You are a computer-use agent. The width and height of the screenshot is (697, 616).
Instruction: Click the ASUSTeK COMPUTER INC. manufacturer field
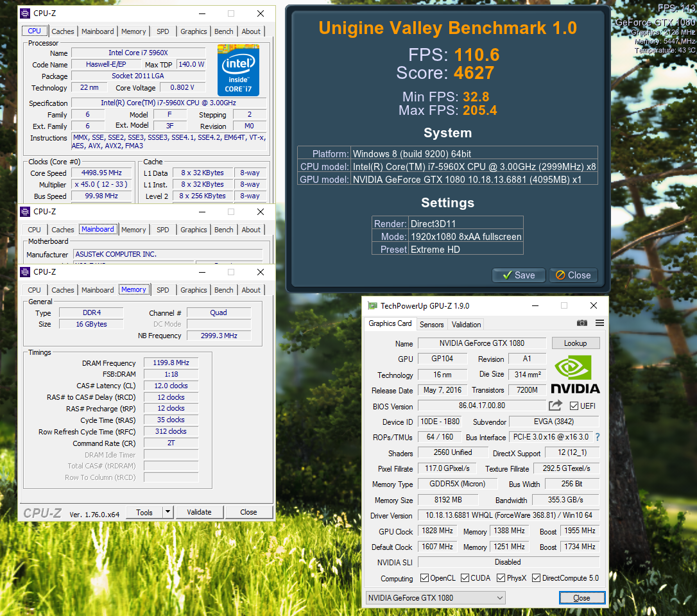point(168,254)
